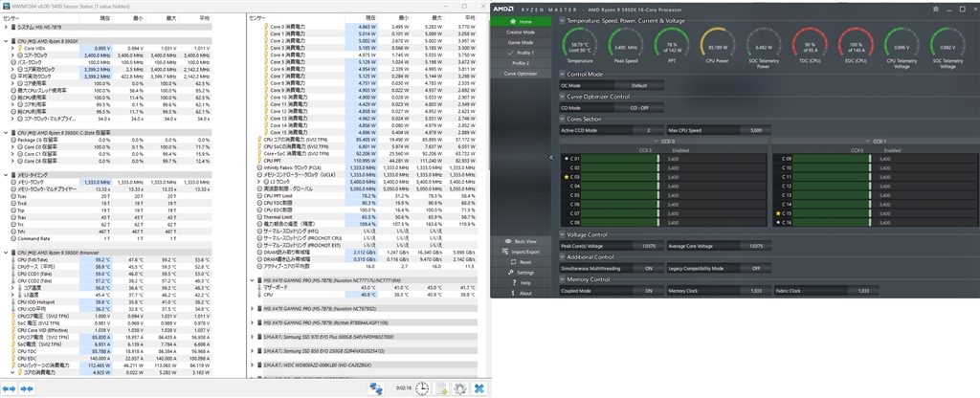Click the OC Mode Default value
Viewport: 980px width, 398px height.
point(638,85)
